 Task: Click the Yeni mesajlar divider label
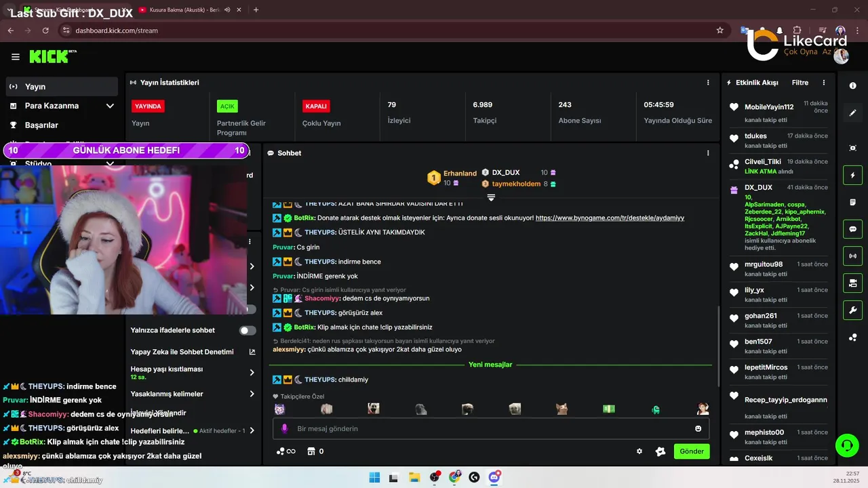pyautogui.click(x=490, y=365)
